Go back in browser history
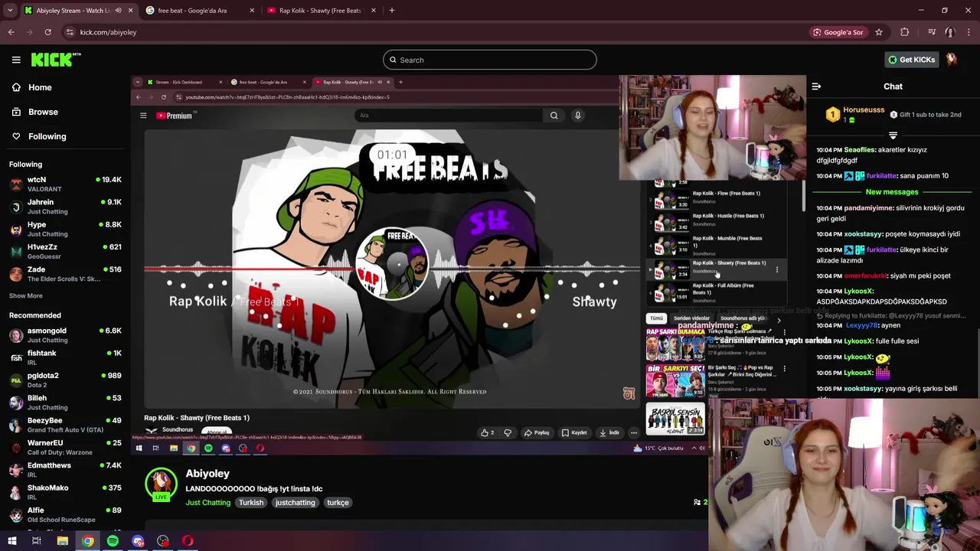 [x=11, y=32]
